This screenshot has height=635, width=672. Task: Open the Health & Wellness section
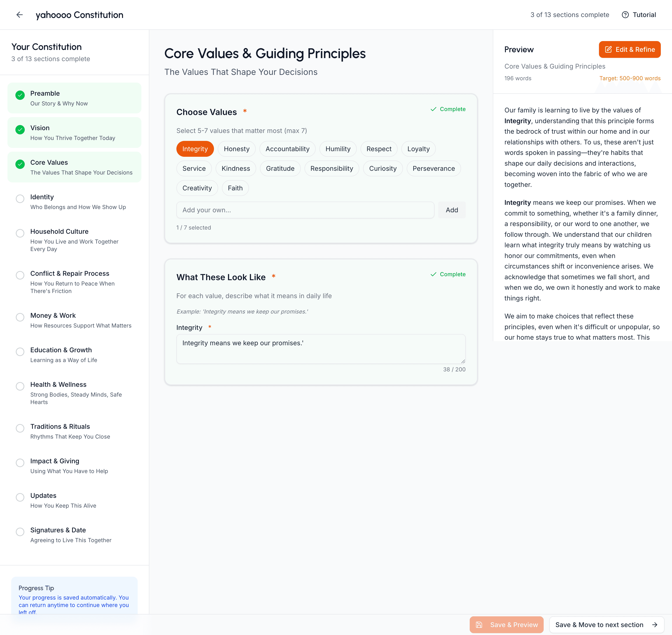(74, 393)
